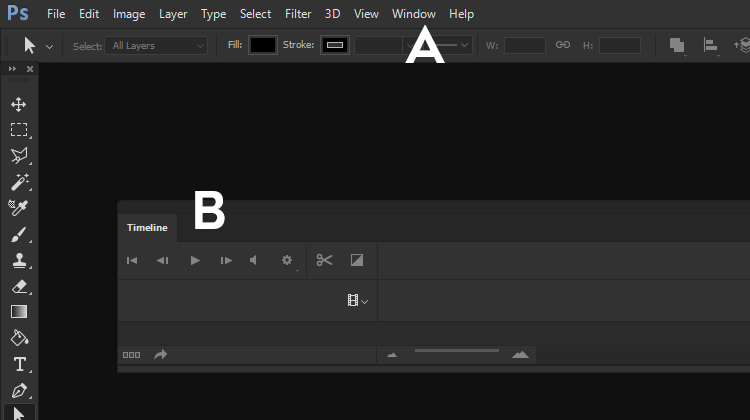
Task: Step to next frame in Timeline
Action: (x=226, y=260)
